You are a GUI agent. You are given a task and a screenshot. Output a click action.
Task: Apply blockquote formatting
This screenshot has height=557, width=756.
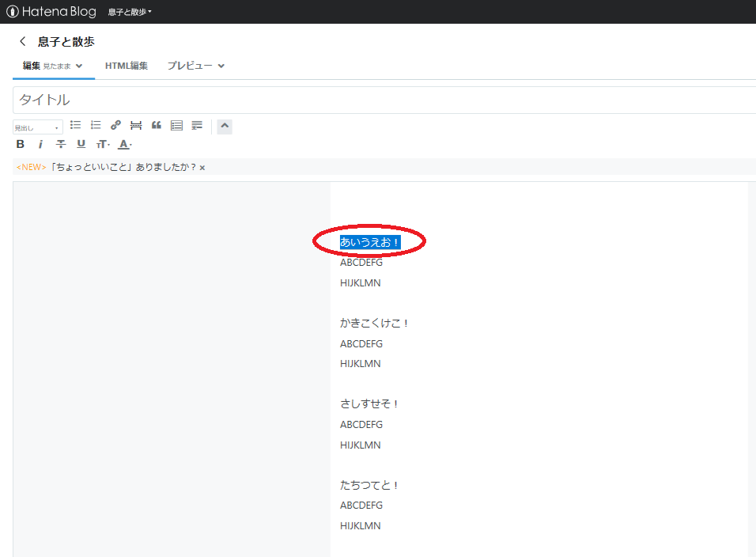click(x=157, y=125)
